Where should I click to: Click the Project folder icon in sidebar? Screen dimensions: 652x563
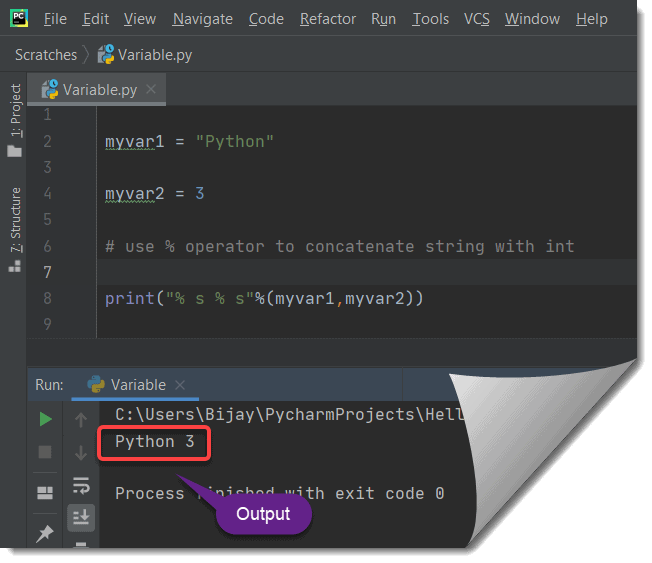coord(15,151)
